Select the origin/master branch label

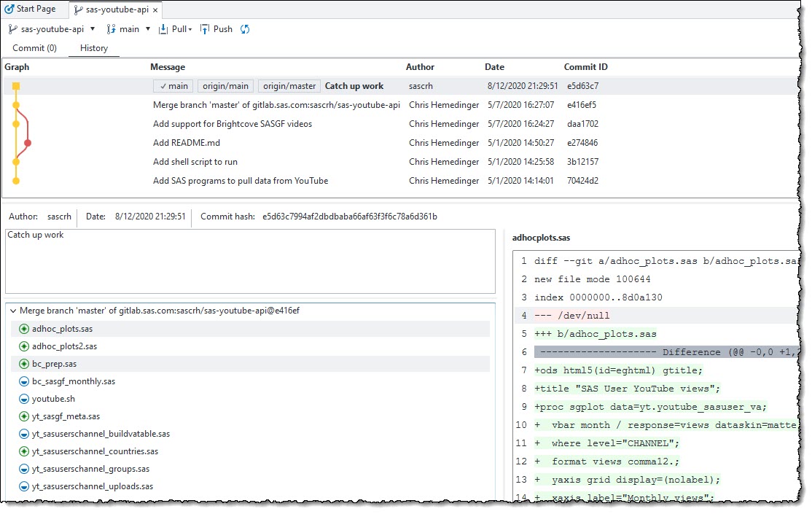pyautogui.click(x=289, y=86)
